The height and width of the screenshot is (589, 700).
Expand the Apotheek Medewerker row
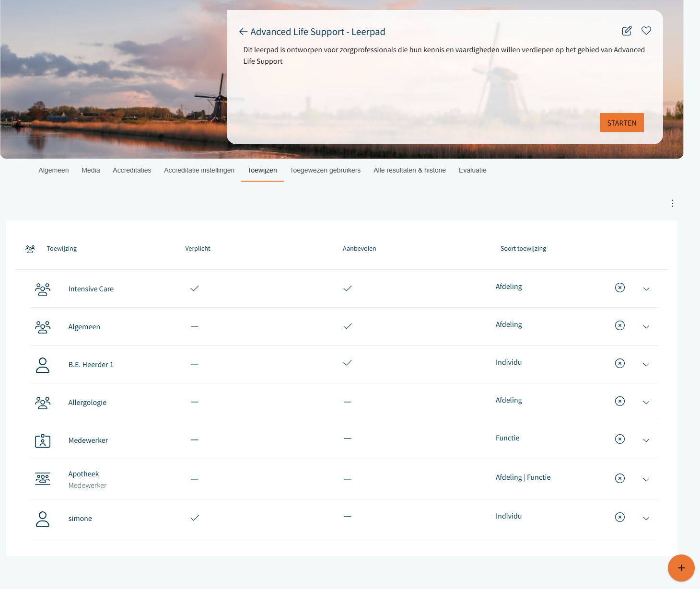(646, 480)
